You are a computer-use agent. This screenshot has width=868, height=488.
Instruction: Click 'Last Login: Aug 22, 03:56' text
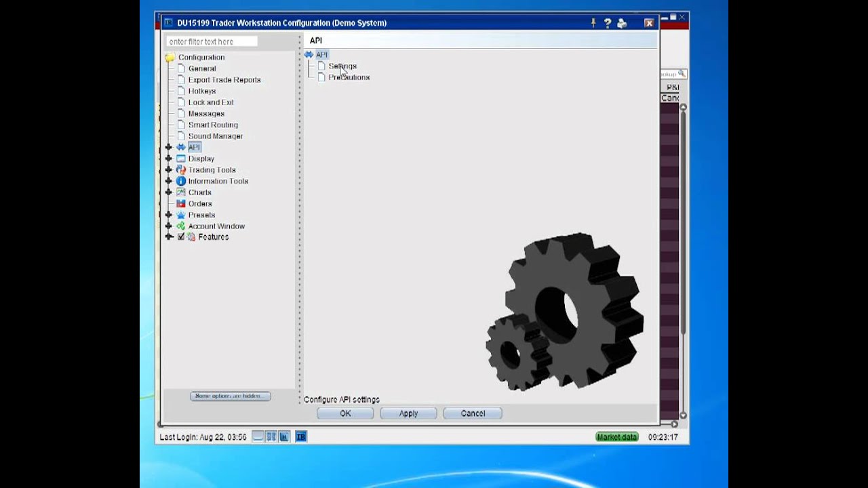(x=203, y=437)
